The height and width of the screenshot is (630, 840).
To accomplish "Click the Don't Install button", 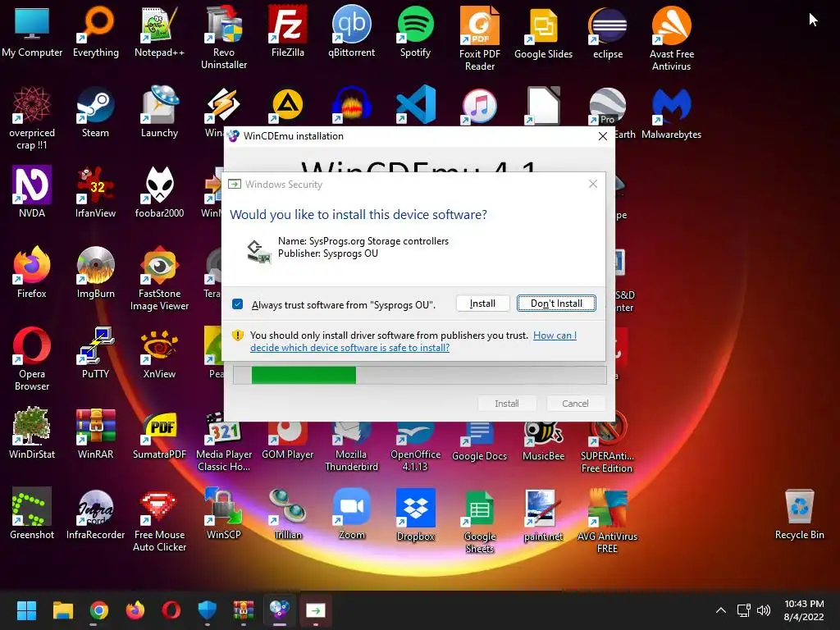I will coord(556,304).
